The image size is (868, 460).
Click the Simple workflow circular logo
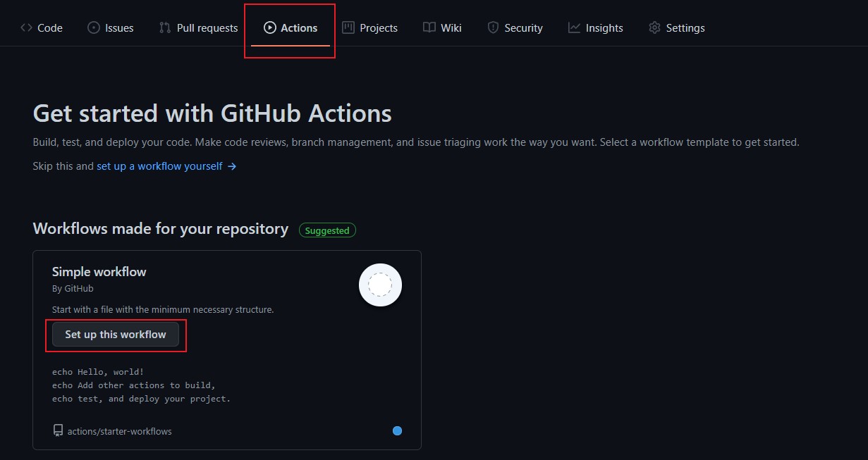[380, 285]
